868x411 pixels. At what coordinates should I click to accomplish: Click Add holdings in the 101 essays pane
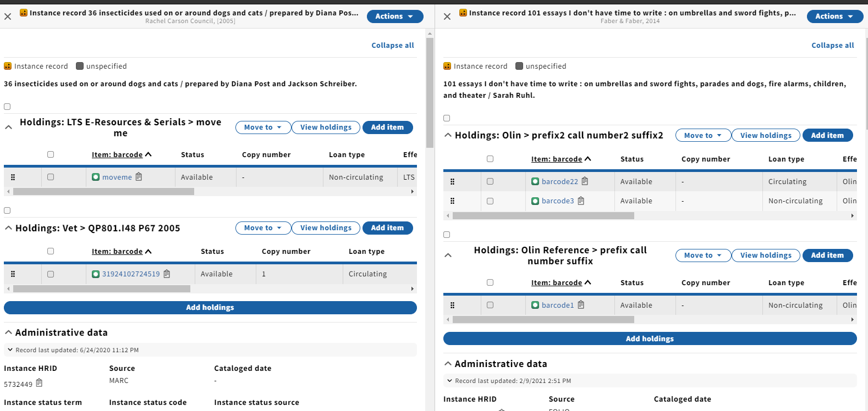click(x=650, y=338)
